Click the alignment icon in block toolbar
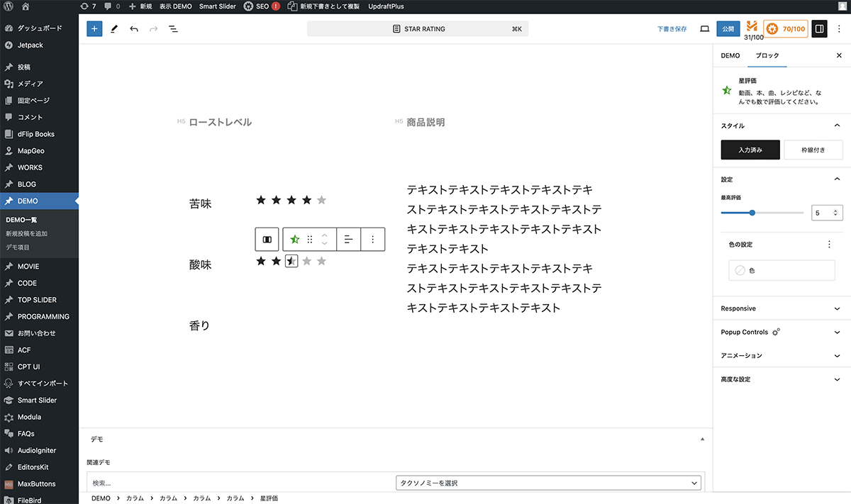 point(348,240)
